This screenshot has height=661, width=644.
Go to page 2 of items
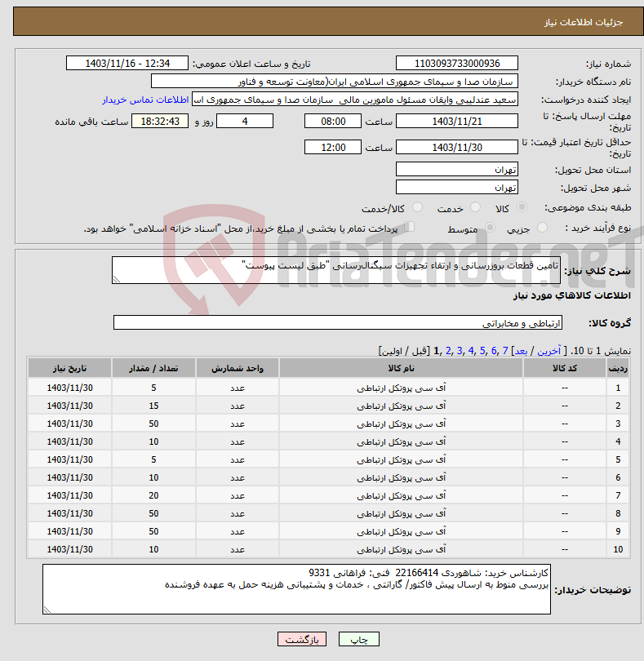click(448, 351)
